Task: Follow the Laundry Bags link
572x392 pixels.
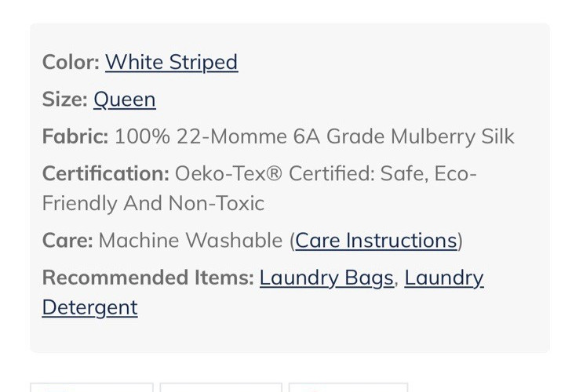Action: [326, 278]
